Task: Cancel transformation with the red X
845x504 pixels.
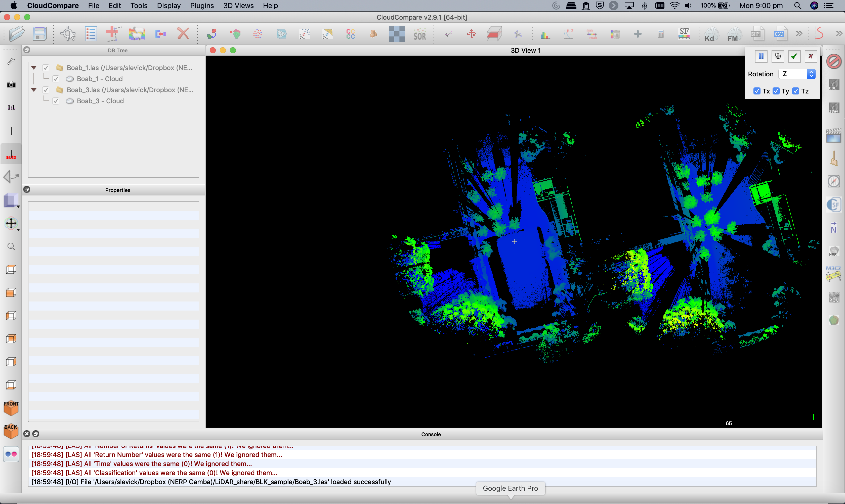Action: tap(811, 56)
